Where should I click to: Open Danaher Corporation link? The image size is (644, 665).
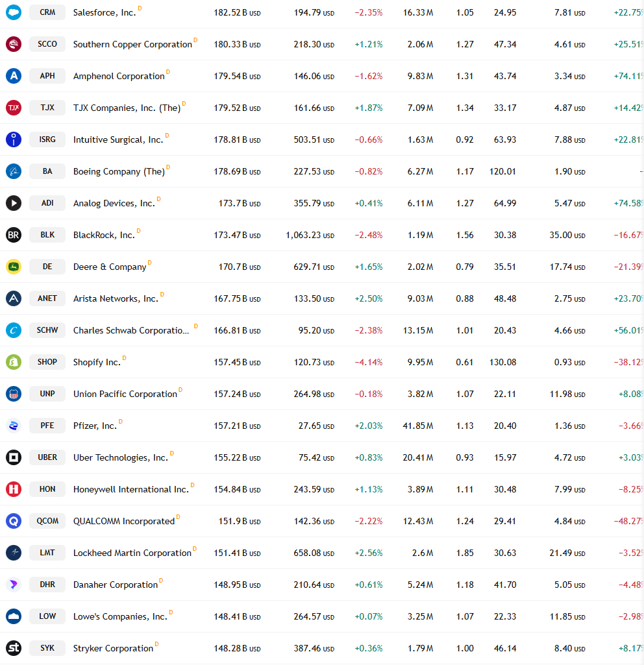click(x=116, y=585)
